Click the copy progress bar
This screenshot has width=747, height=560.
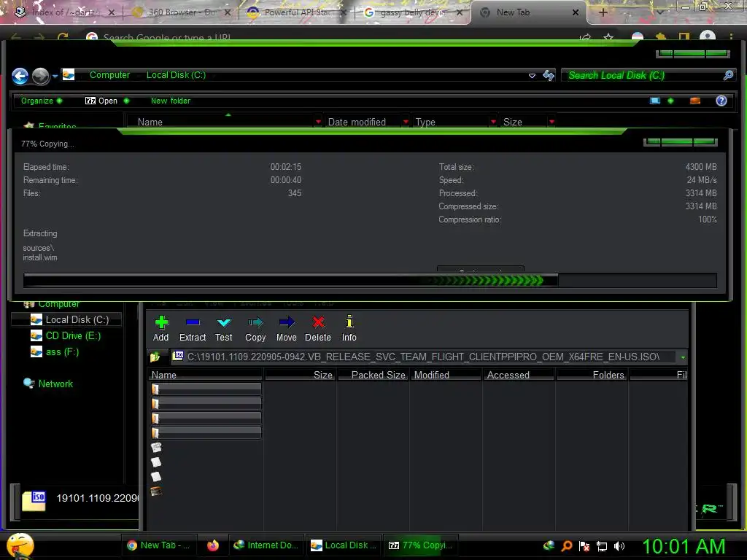click(x=370, y=281)
